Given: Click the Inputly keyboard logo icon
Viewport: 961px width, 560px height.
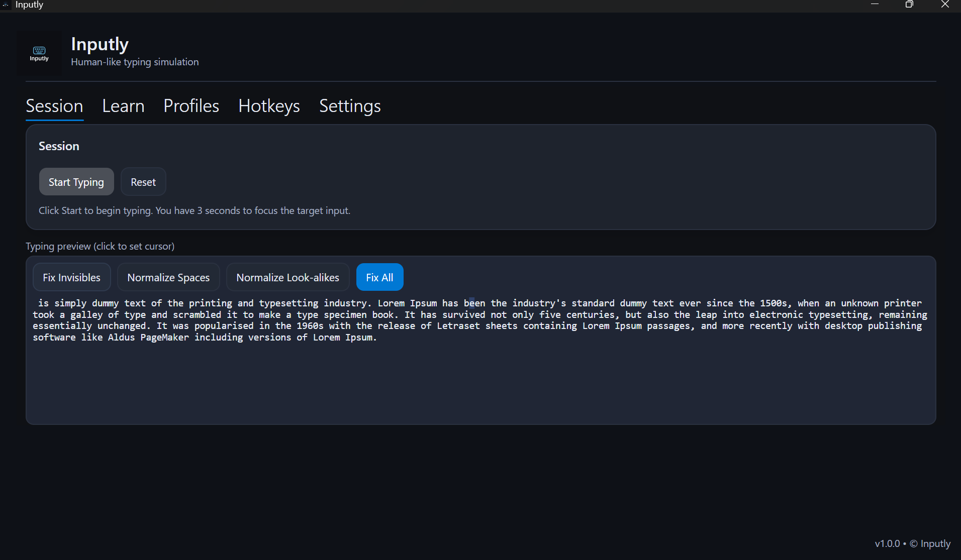Looking at the screenshot, I should (39, 53).
